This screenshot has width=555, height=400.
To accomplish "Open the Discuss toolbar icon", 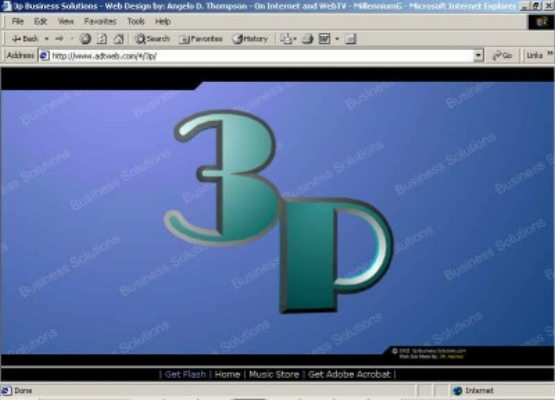I will tap(350, 39).
